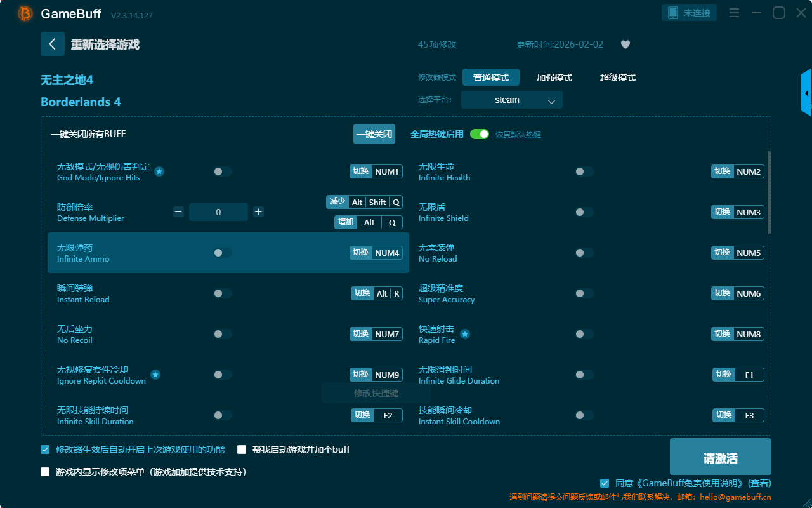Click the back arrow to reselect game
Image resolution: width=812 pixels, height=508 pixels.
(52, 44)
